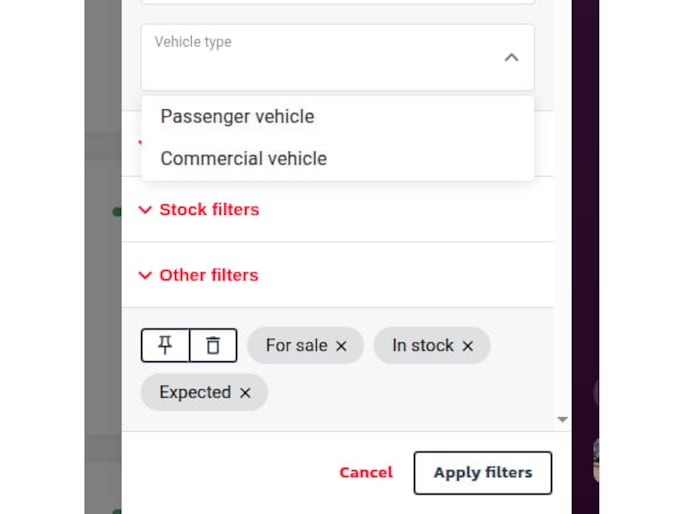Screen dimensions: 685x514
Task: Remove the For sale chip via its X
Action: pyautogui.click(x=341, y=346)
